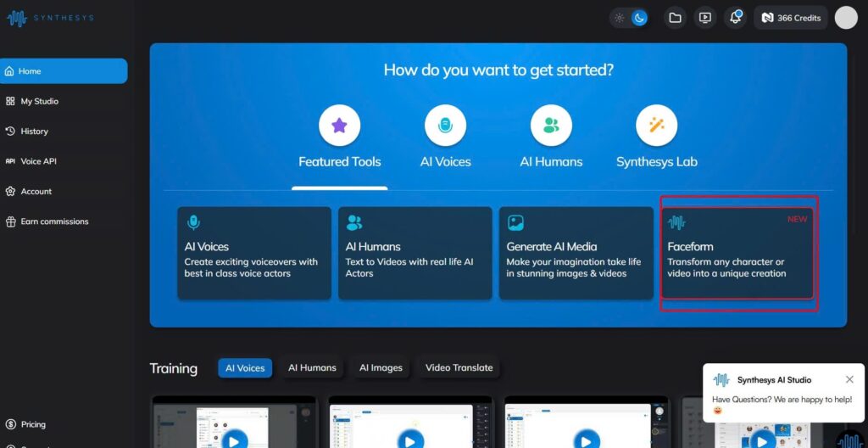868x448 pixels.
Task: Switch to light mode sun icon
Action: coord(620,18)
